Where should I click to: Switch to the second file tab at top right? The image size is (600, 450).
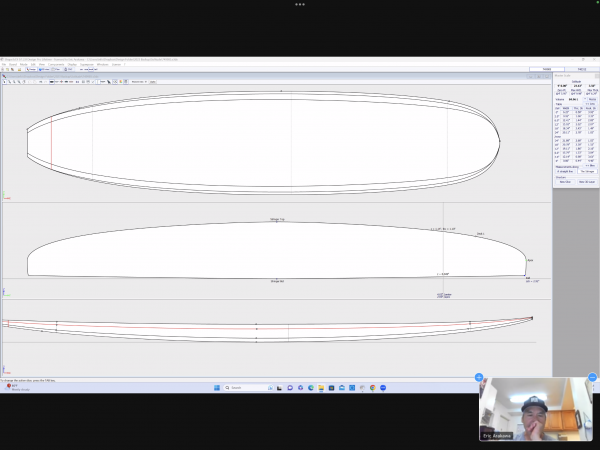(x=582, y=69)
